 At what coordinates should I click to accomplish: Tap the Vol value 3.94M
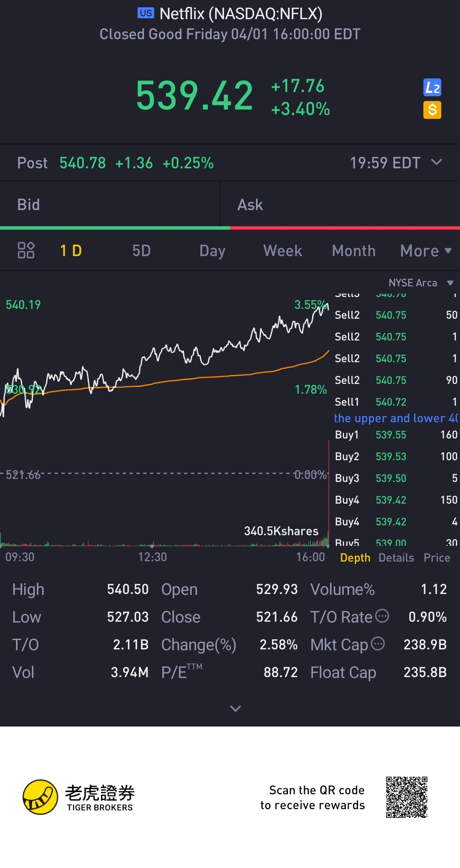[x=129, y=672]
